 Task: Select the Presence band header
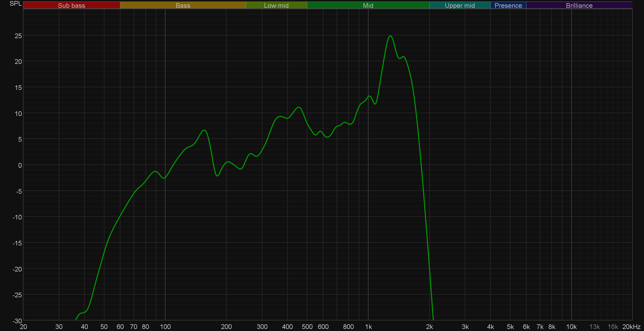point(508,5)
